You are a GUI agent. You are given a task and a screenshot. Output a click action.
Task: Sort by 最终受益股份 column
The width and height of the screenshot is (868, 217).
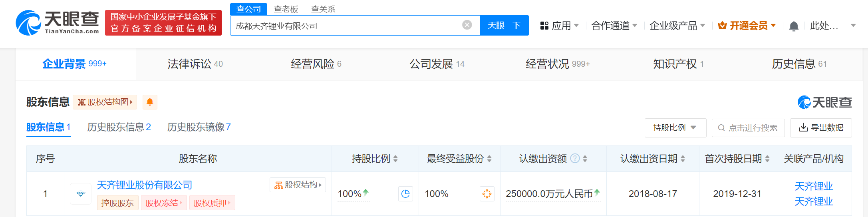coord(489,159)
